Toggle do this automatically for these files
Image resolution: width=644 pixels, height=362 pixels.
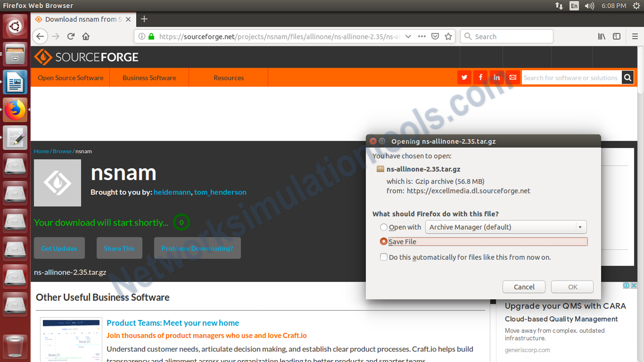click(x=384, y=257)
